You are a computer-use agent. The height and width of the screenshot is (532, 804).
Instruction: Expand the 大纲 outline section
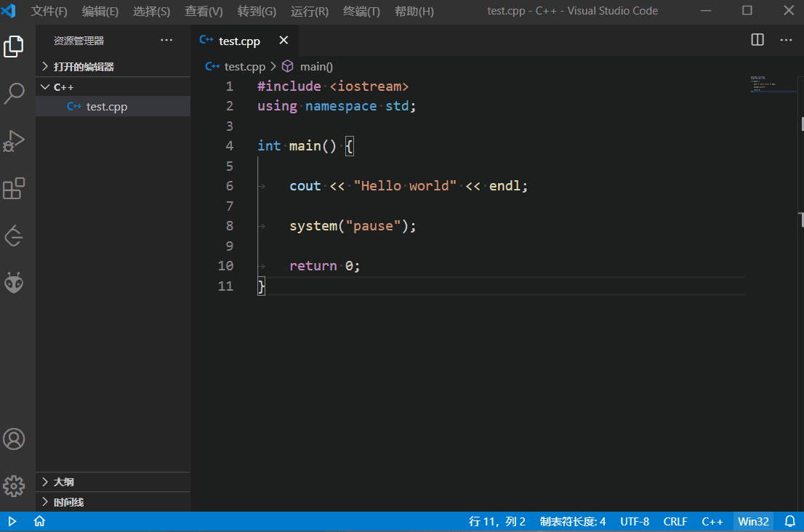point(113,482)
